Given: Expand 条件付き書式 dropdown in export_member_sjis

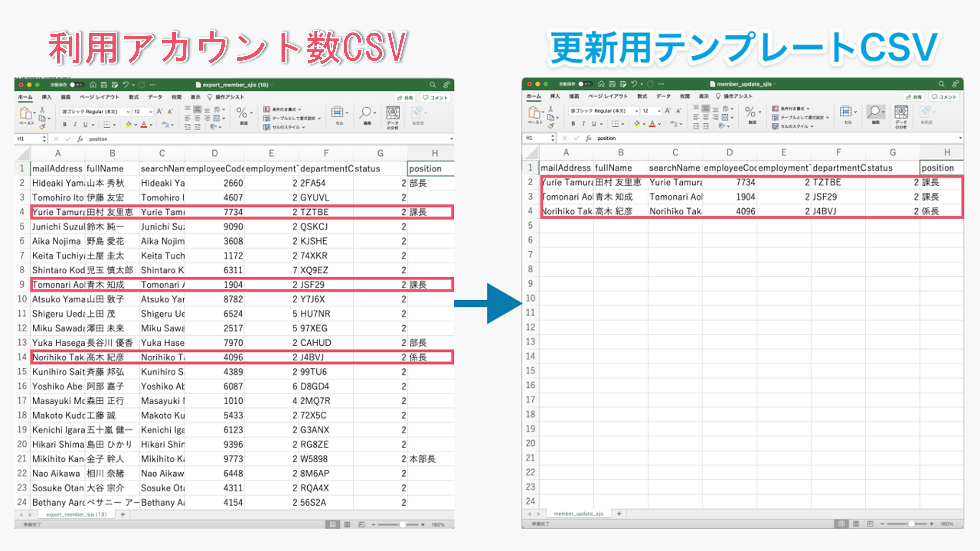Looking at the screenshot, I should (300, 110).
